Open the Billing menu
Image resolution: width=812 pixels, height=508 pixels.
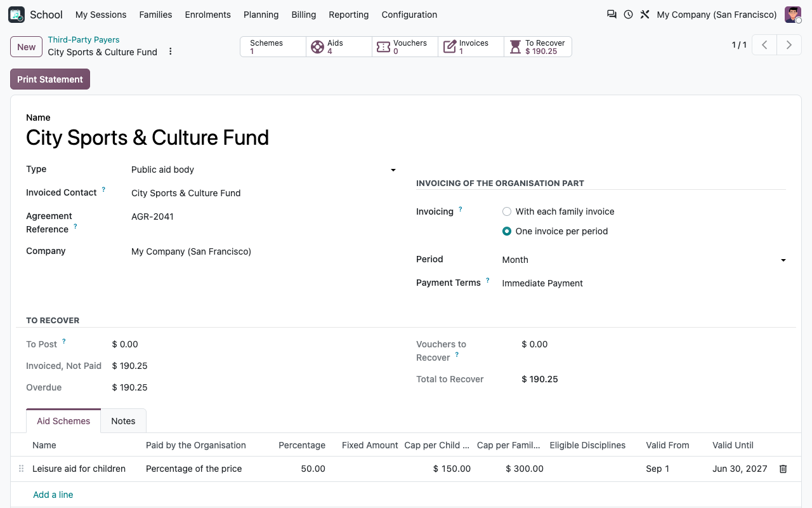[304, 15]
